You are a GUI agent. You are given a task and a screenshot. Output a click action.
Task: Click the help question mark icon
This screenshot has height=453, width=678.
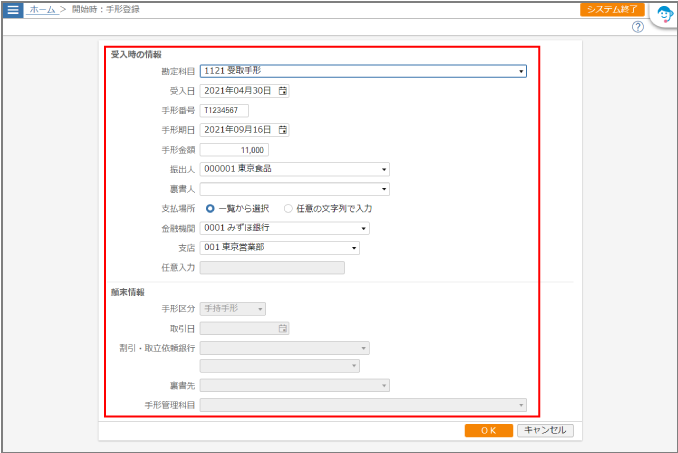(638, 27)
